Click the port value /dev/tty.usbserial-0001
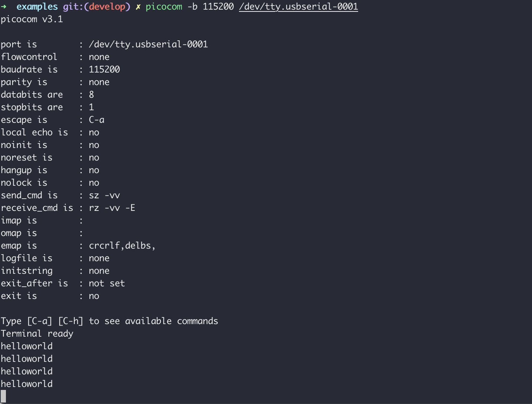Viewport: 532px width, 404px height. (148, 44)
